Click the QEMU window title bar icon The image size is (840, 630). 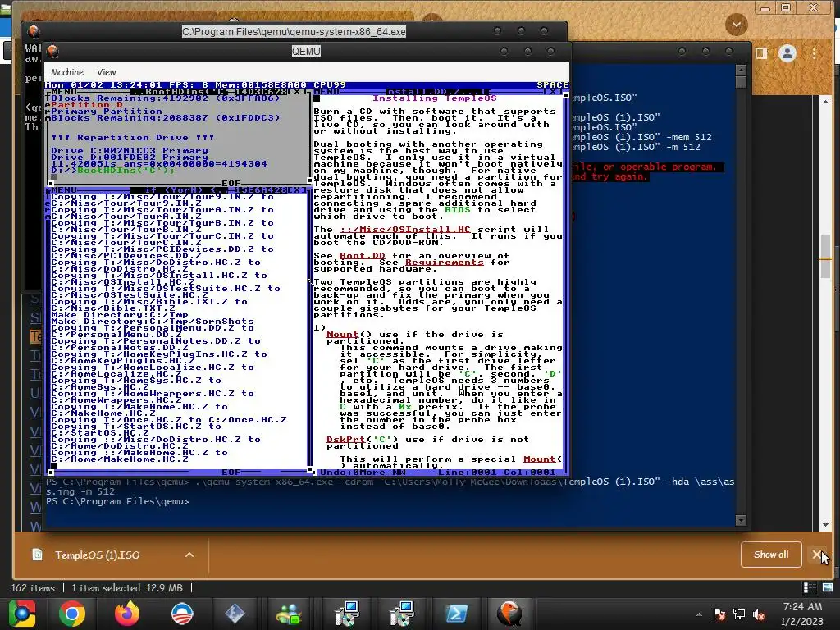pos(52,51)
